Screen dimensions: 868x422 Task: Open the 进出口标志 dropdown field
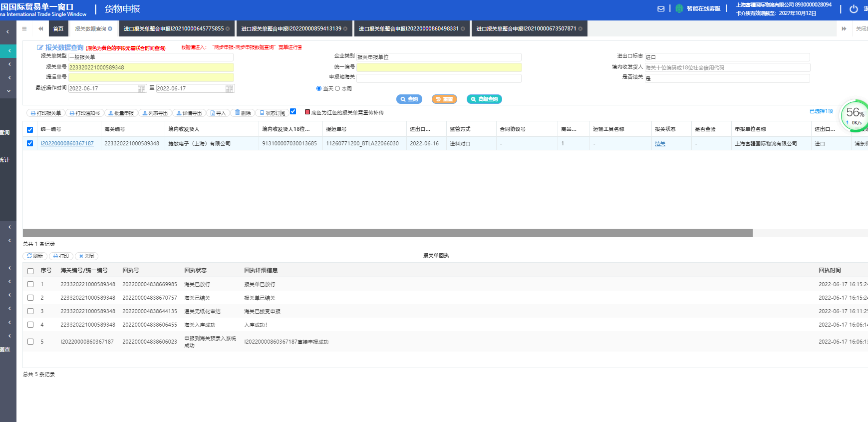[x=727, y=57]
